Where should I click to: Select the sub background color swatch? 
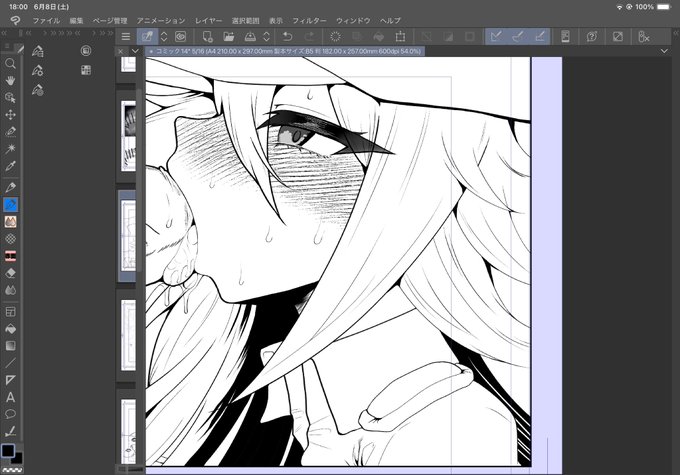click(18, 459)
